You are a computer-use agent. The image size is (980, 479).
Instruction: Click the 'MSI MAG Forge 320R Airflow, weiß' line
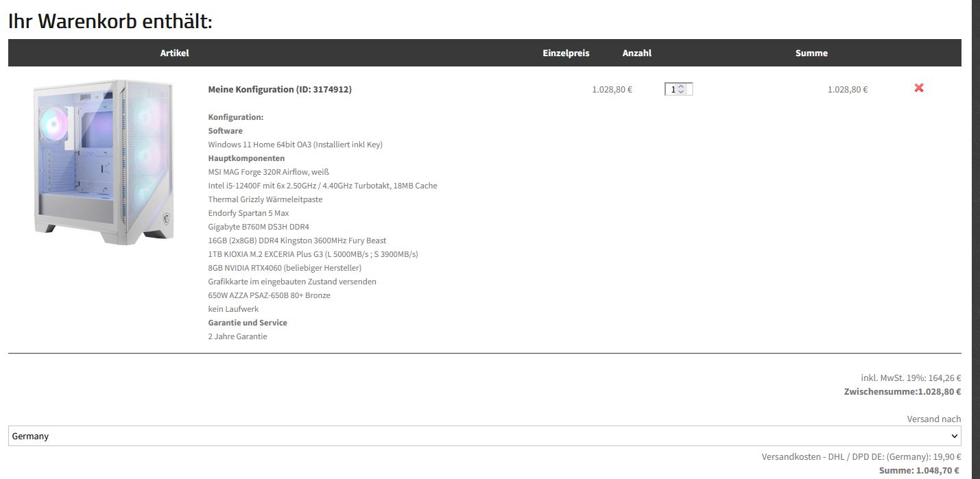click(269, 172)
